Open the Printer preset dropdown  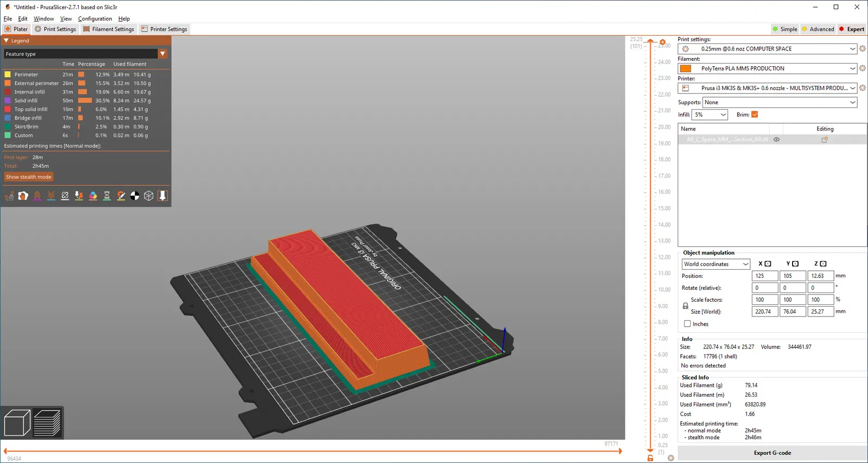(x=767, y=88)
